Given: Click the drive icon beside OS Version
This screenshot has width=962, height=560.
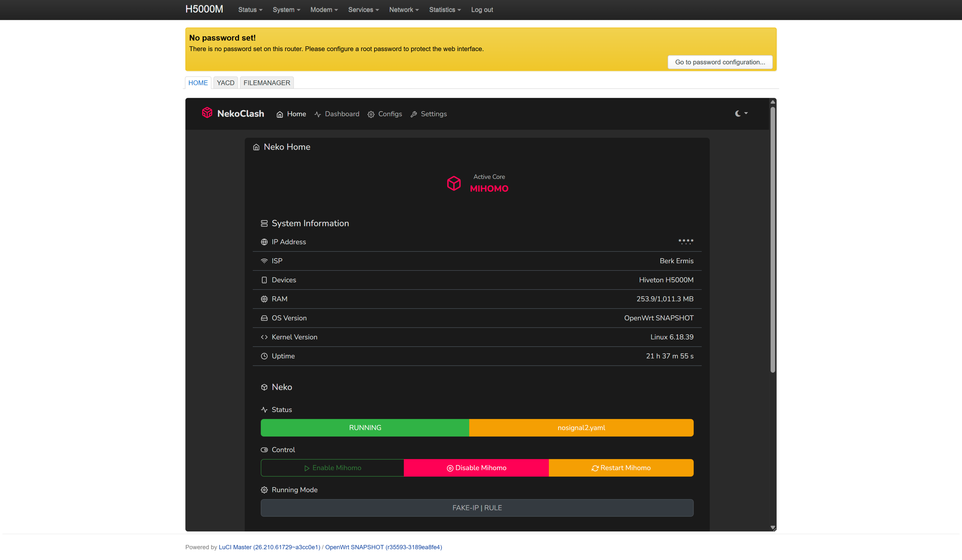Looking at the screenshot, I should (264, 318).
